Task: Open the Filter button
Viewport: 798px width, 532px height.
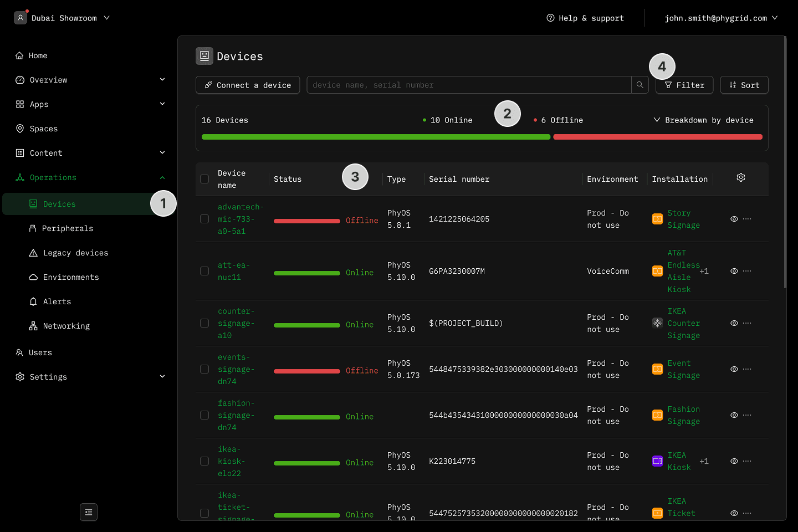Action: [x=684, y=85]
